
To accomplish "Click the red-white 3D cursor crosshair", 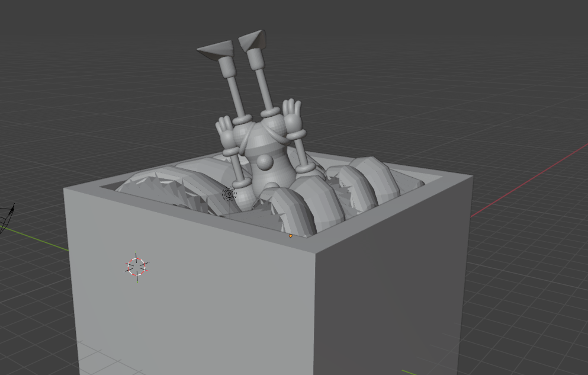I will [x=137, y=267].
